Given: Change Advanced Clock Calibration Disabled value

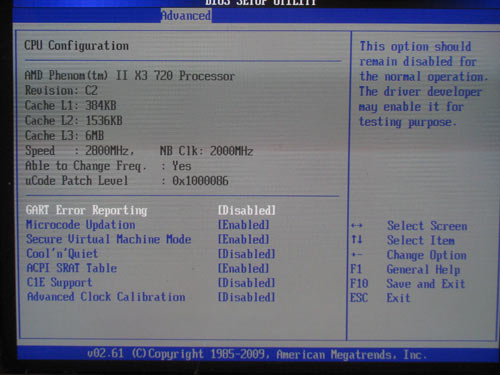Looking at the screenshot, I should pyautogui.click(x=247, y=297).
